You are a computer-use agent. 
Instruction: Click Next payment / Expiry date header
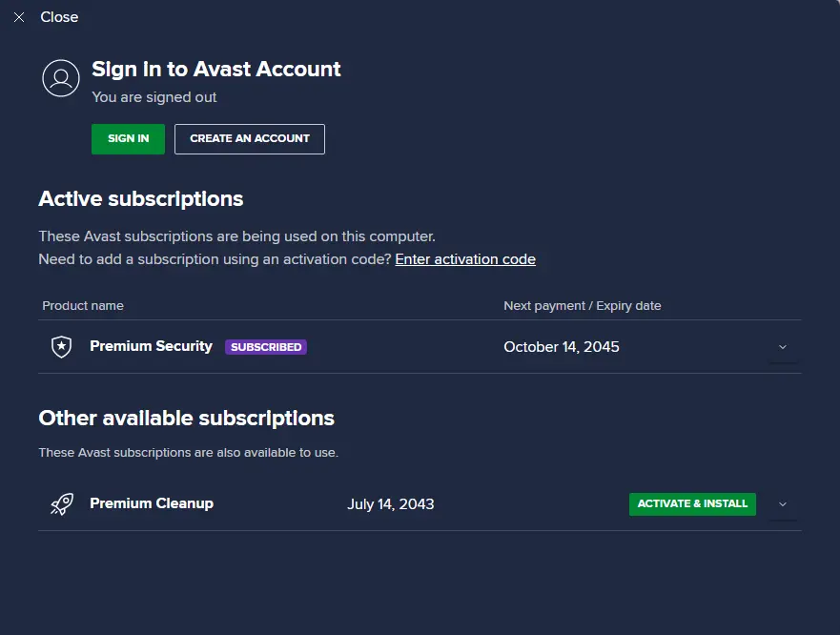point(583,305)
